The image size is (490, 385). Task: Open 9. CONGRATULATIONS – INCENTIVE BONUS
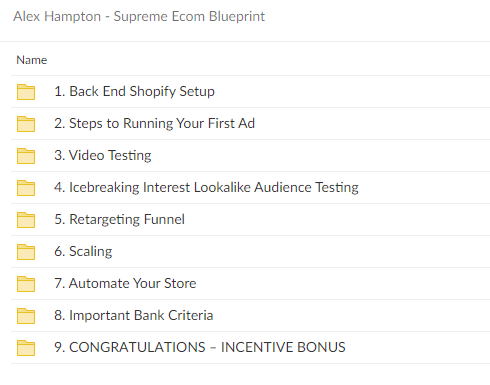pyautogui.click(x=200, y=348)
